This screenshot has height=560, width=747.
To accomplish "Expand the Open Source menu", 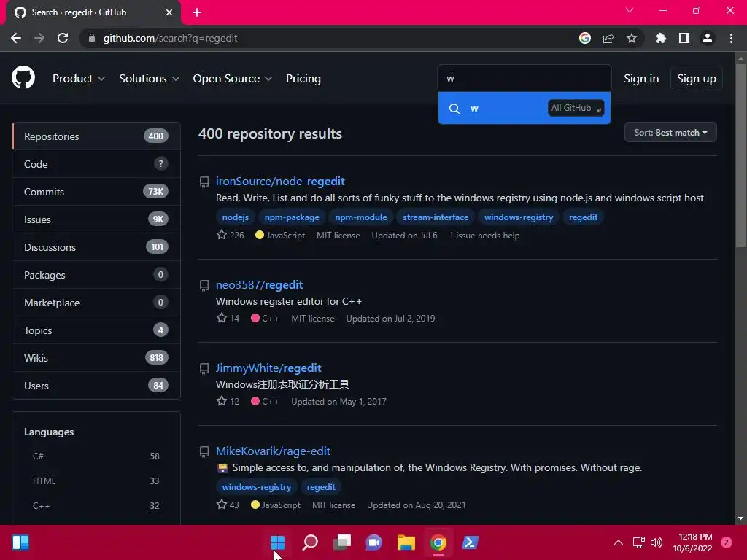I will 233,79.
